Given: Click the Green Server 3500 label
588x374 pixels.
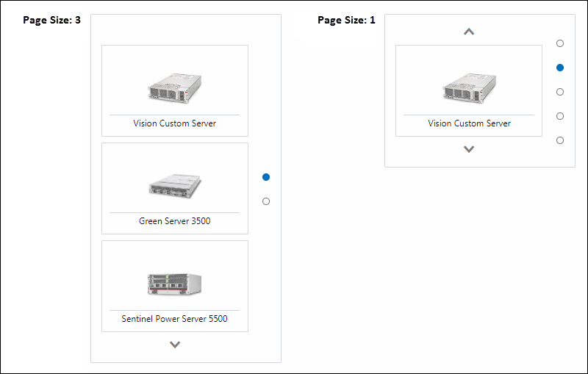Looking at the screenshot, I should coord(175,221).
